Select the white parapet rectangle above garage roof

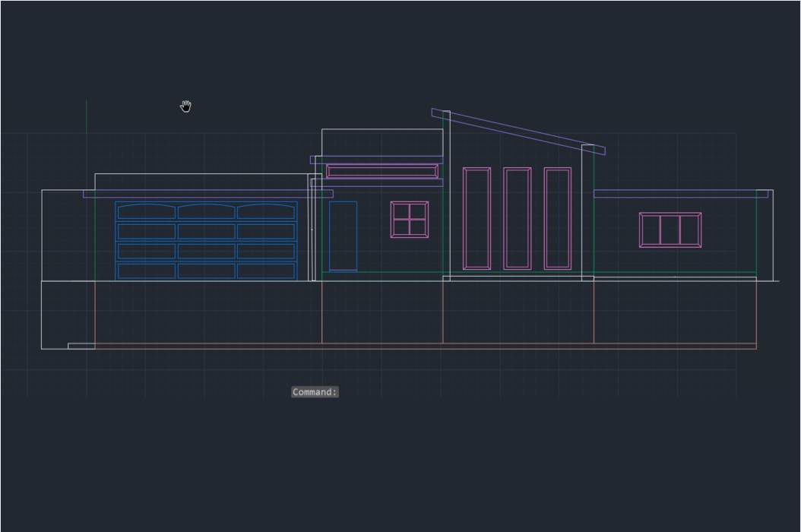201,182
